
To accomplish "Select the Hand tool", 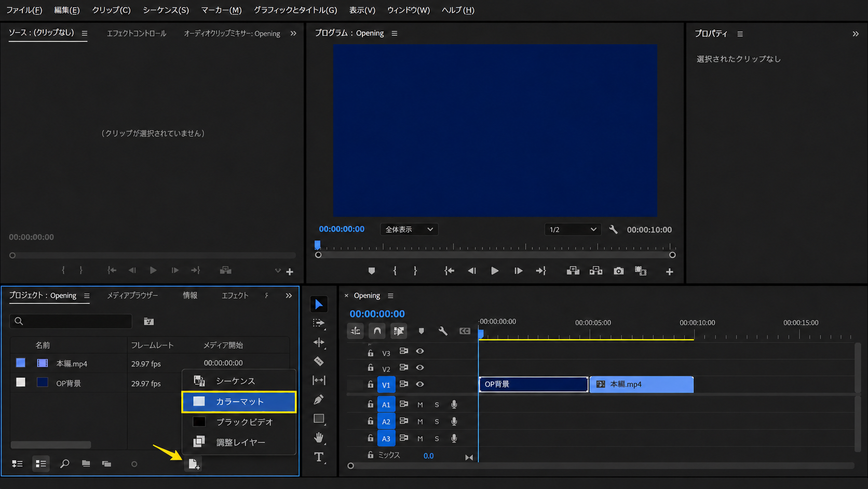I will tap(319, 438).
